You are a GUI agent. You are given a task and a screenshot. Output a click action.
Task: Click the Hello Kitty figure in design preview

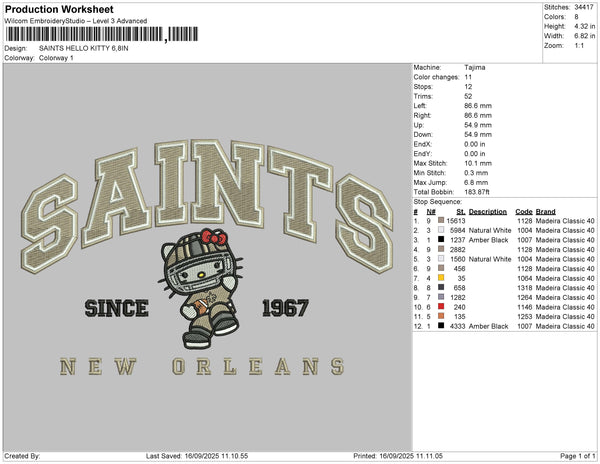tap(201, 289)
